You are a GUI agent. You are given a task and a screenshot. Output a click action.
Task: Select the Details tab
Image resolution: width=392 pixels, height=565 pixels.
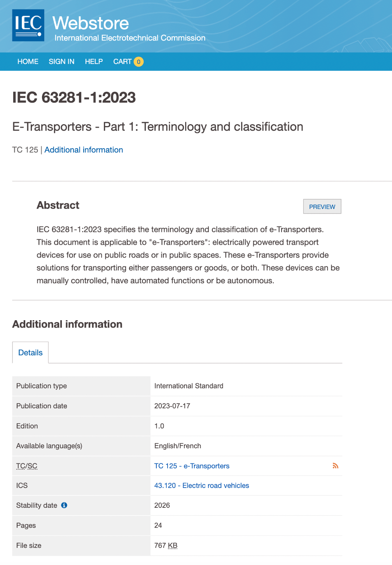30,353
